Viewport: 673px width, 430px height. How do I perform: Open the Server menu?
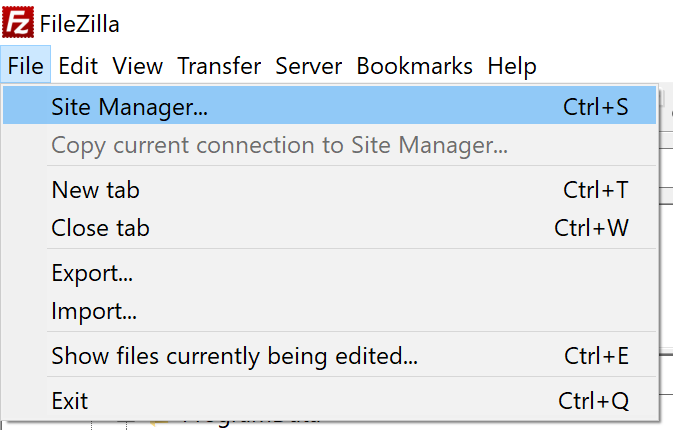[x=309, y=66]
